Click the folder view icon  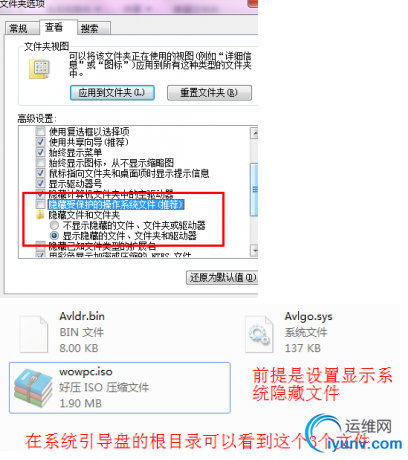click(39, 69)
